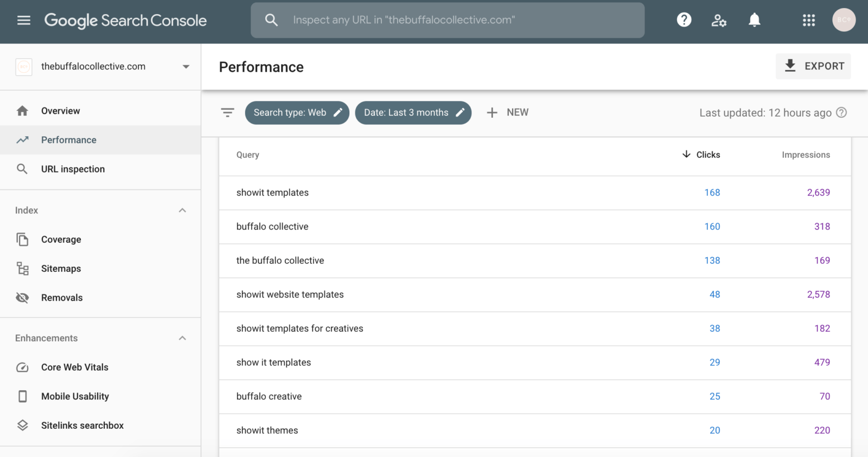
Task: Open the hamburger navigation menu
Action: [23, 20]
